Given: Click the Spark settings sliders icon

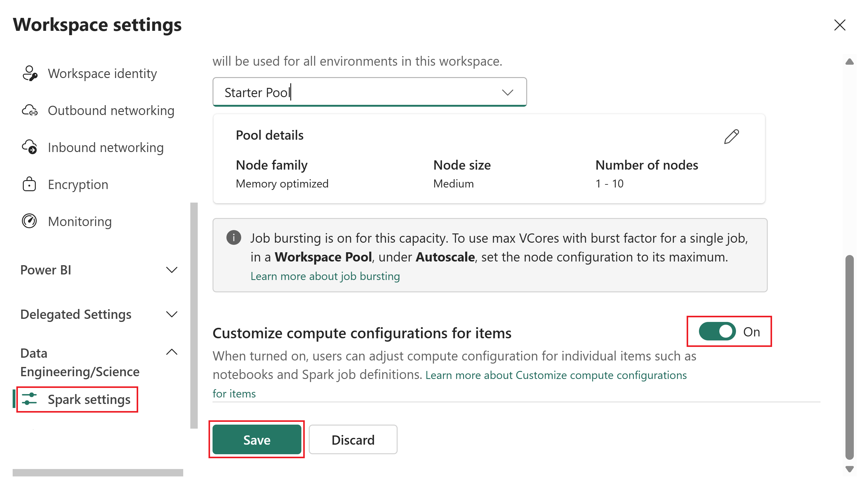Looking at the screenshot, I should click(29, 399).
